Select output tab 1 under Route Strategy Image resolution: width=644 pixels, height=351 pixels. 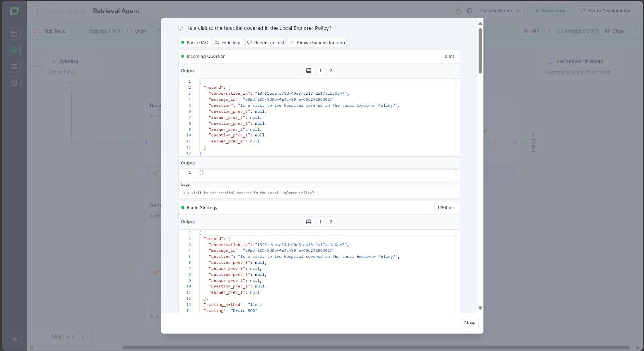pos(320,222)
